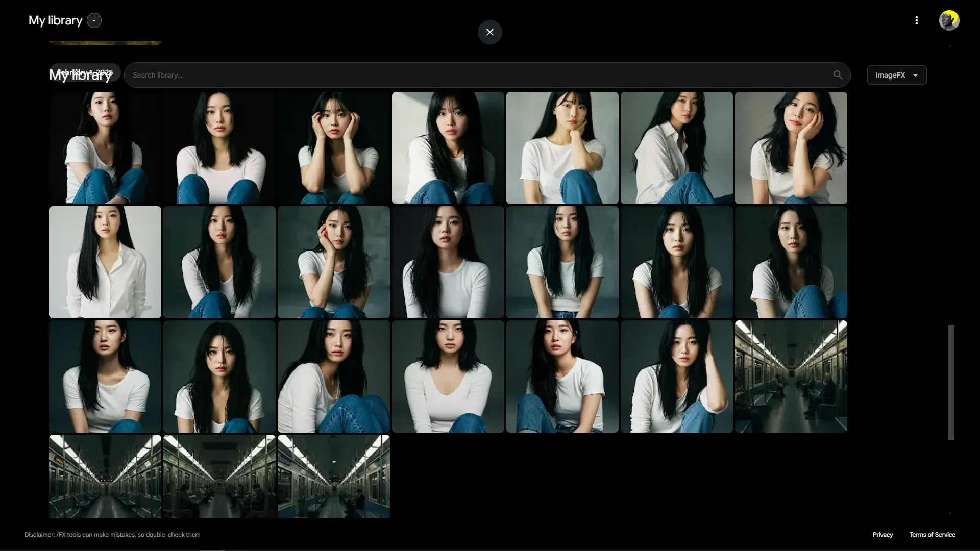Open the three-dot more options menu
Screen dimensions: 980x551
tap(916, 20)
